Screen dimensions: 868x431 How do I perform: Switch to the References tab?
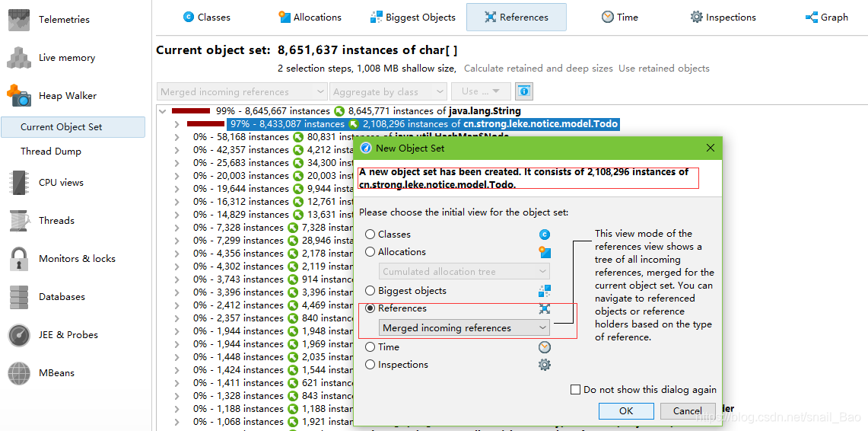tap(517, 18)
